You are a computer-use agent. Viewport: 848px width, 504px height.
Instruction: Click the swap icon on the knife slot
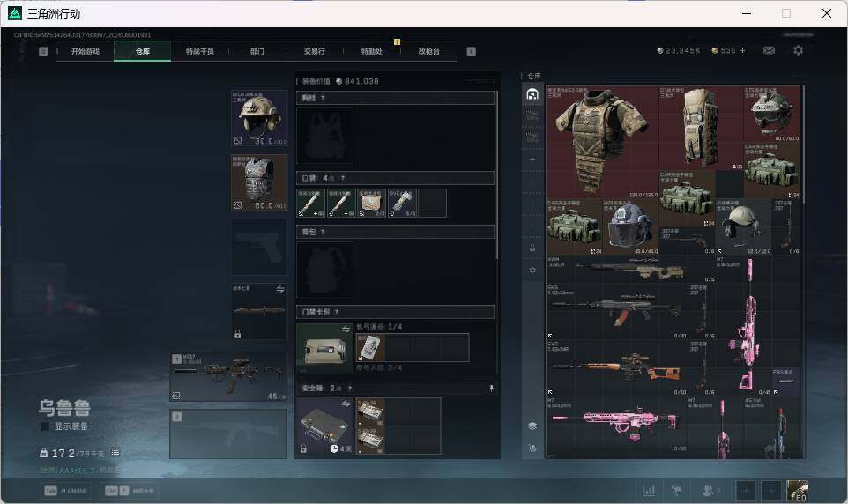280,289
